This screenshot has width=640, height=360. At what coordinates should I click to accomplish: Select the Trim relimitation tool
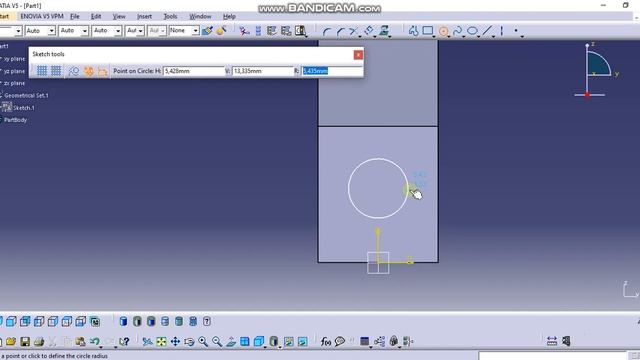354,31
